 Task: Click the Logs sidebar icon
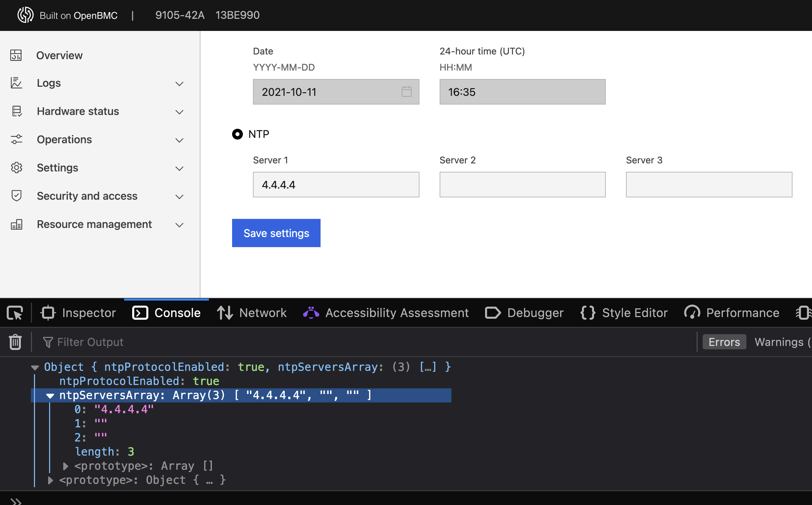(16, 83)
